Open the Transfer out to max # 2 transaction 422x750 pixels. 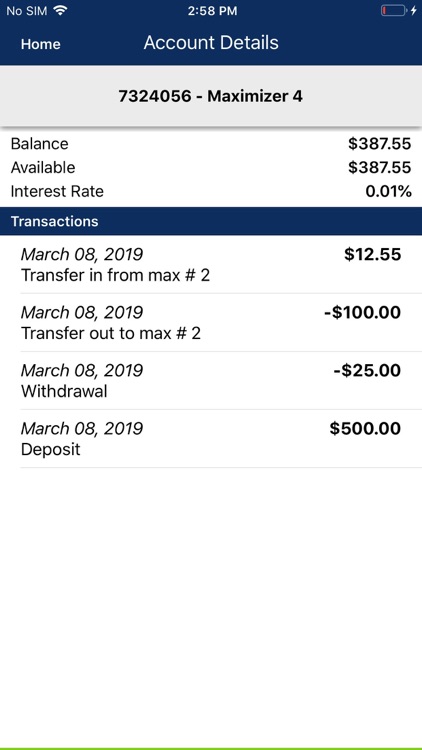click(x=211, y=323)
